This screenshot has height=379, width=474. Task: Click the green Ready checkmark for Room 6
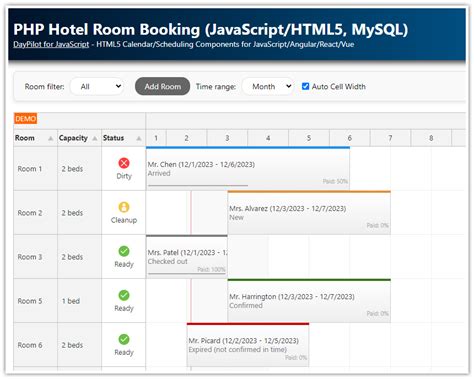pyautogui.click(x=124, y=339)
